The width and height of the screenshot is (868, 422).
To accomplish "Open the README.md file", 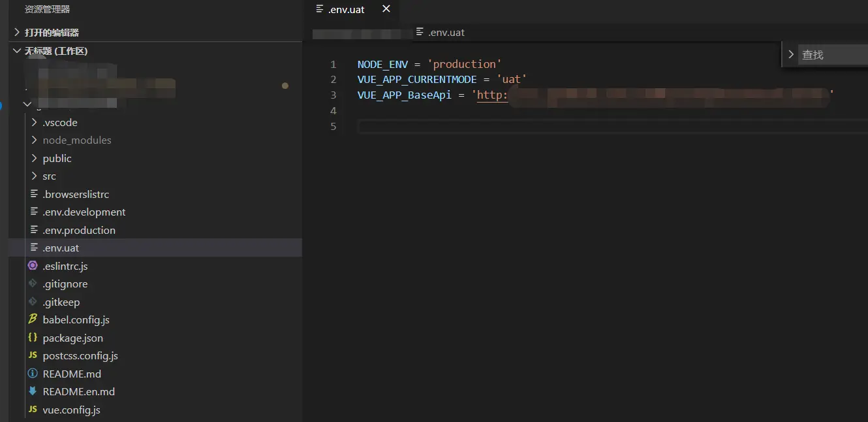I will click(155, 374).
